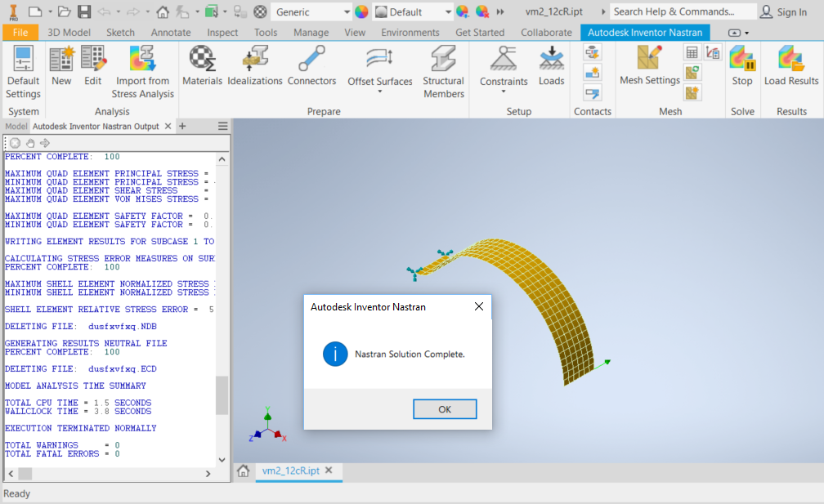Click the manual contact icon in Contacts
Screen dimensions: 824x504
(592, 73)
